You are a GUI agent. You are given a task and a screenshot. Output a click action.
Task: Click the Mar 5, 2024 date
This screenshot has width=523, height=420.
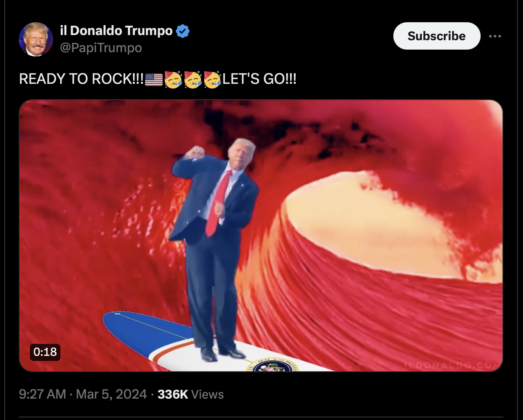[x=112, y=394]
